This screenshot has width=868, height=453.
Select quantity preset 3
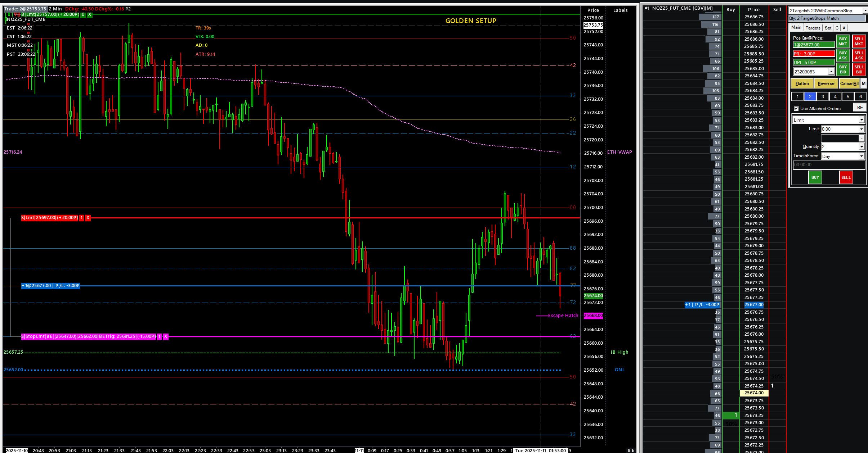click(823, 96)
